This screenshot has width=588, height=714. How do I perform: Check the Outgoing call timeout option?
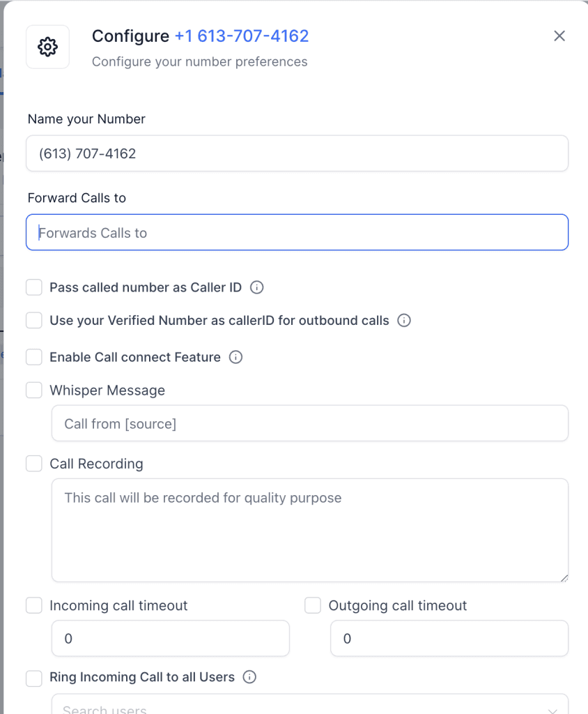[x=313, y=605]
